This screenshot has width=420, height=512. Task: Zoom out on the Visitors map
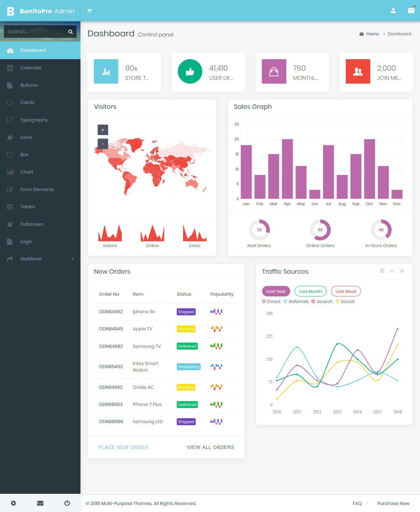click(x=103, y=143)
